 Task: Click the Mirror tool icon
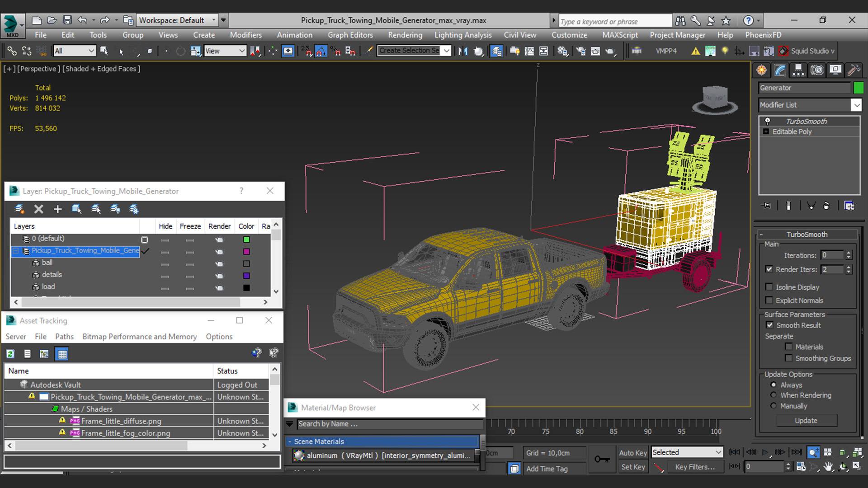[462, 51]
